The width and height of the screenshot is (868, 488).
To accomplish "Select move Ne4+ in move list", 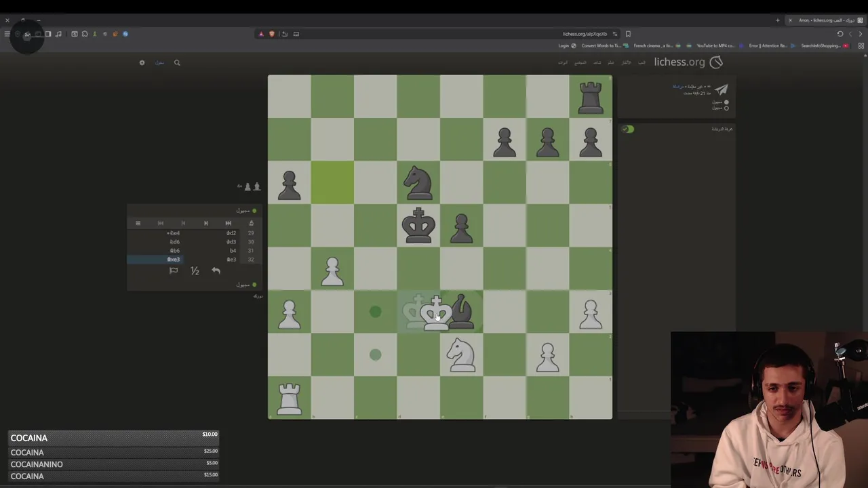I will (x=174, y=233).
